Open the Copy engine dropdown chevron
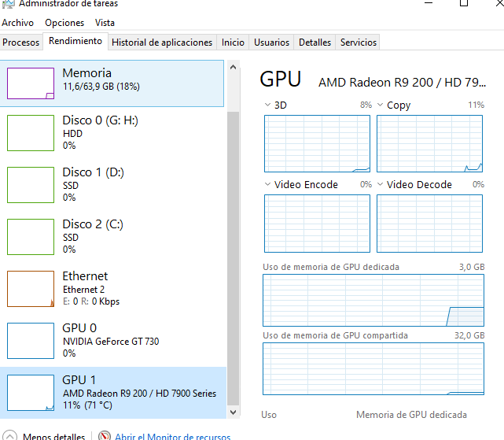Screen dimensions: 504x440 point(380,105)
